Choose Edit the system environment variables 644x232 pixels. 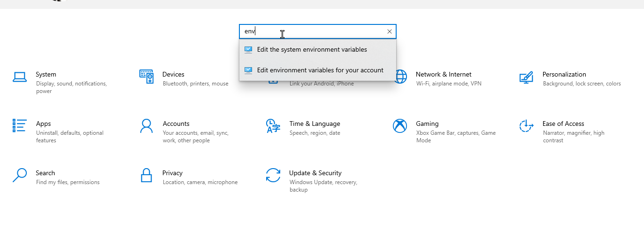[x=318, y=49]
